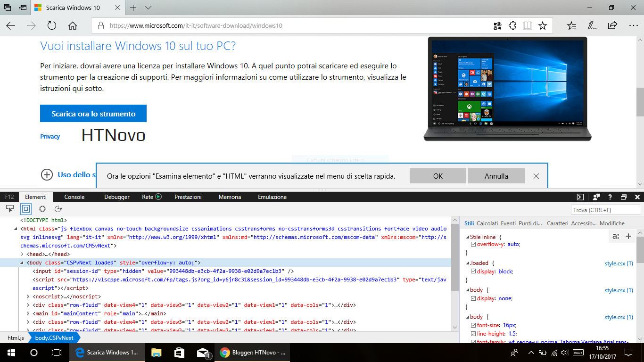Open Windows Start menu
Viewport: 644px width, 362px height.
click(11, 352)
